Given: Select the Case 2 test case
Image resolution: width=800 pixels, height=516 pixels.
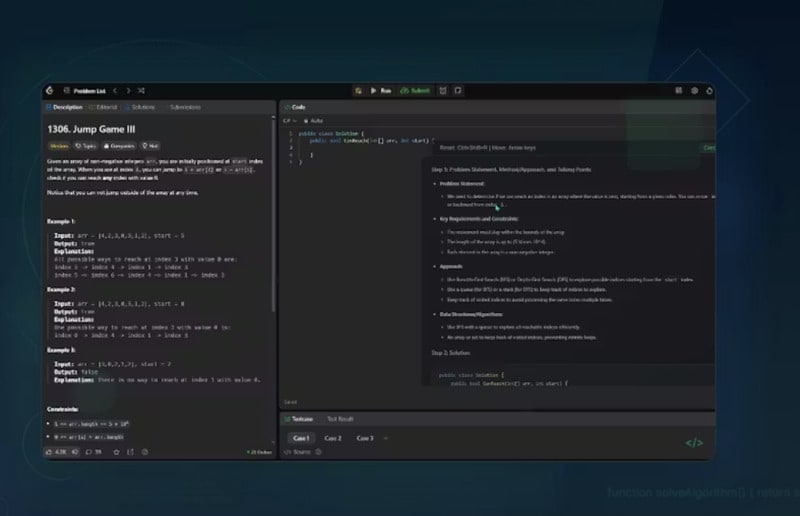Looking at the screenshot, I should (x=333, y=438).
